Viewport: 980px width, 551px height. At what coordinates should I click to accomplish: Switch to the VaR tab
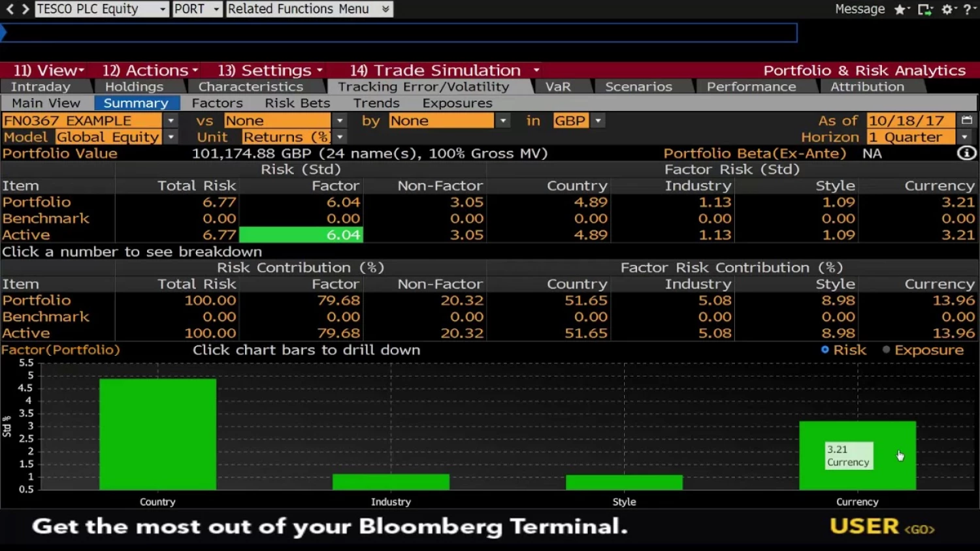(558, 87)
